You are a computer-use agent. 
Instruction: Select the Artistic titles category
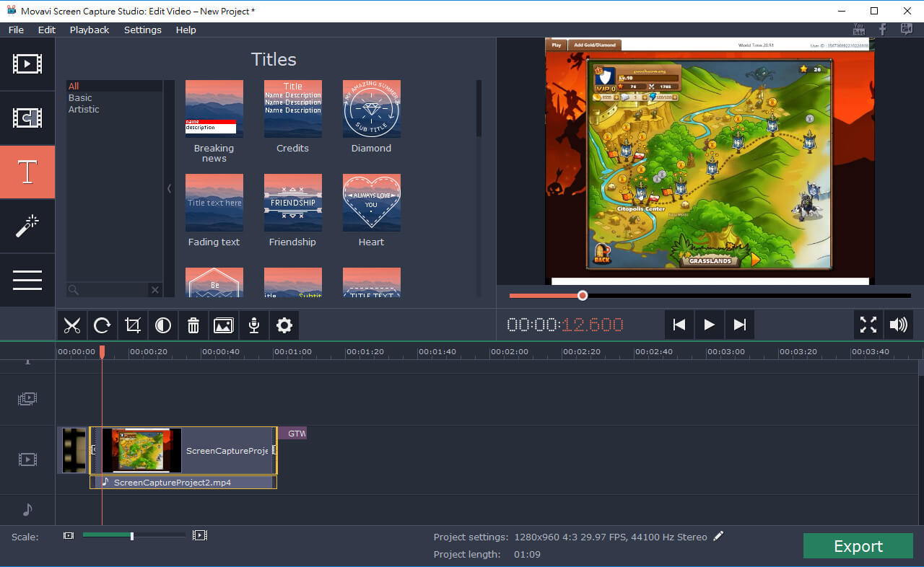click(x=84, y=110)
